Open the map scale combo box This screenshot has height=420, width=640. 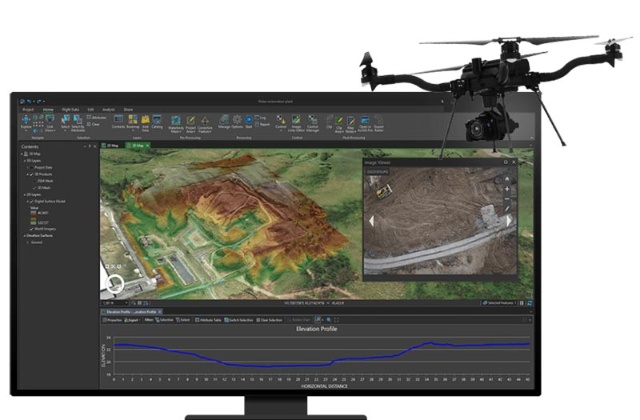click(115, 303)
